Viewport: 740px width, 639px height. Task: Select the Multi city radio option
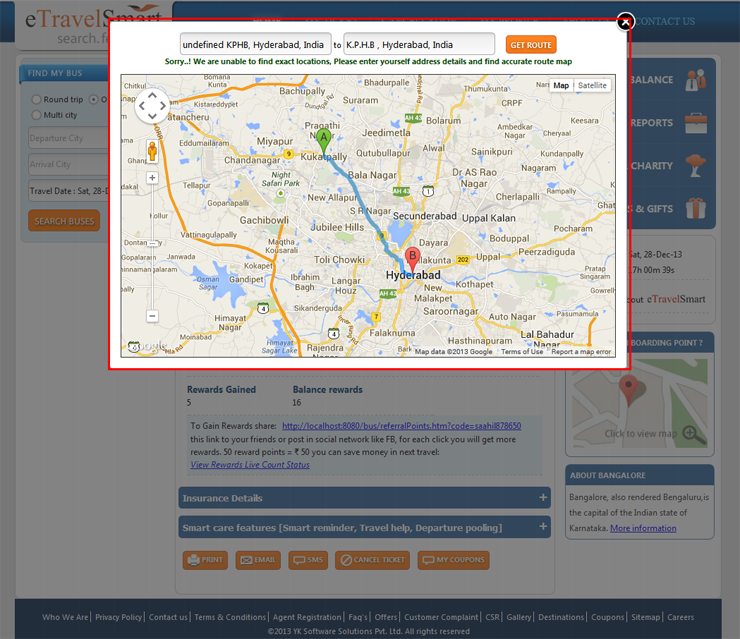[x=37, y=116]
